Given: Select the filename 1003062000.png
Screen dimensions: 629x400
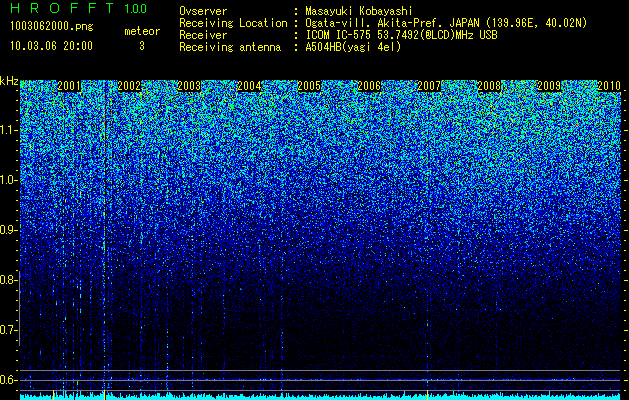Looking at the screenshot, I should 52,27.
